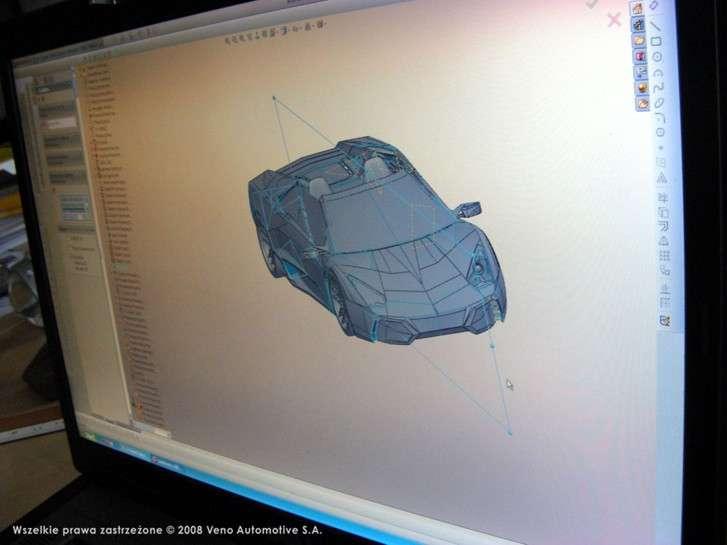Cancel sketch with red X in corner
This screenshot has height=545, width=727.
pyautogui.click(x=614, y=19)
